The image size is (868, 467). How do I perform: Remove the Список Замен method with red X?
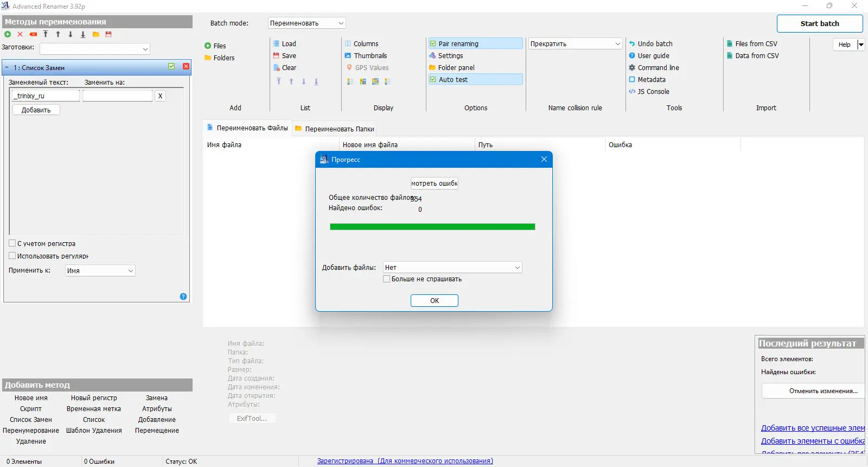pyautogui.click(x=186, y=66)
